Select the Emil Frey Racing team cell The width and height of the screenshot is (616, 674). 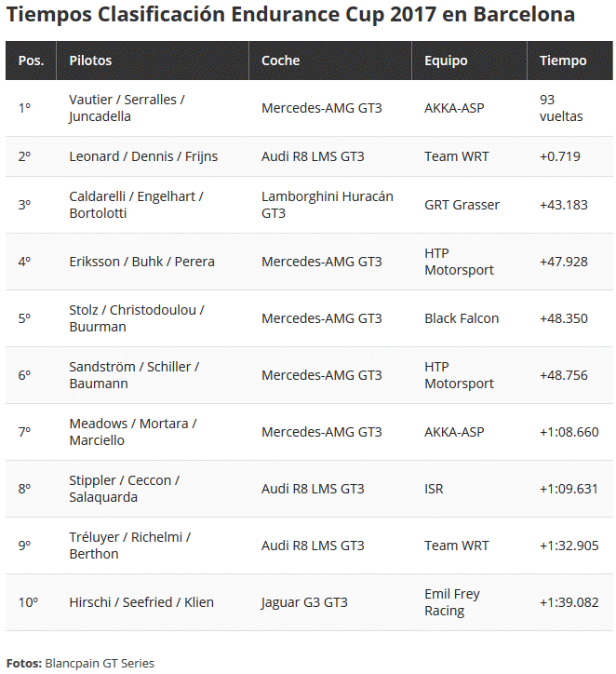(x=451, y=602)
